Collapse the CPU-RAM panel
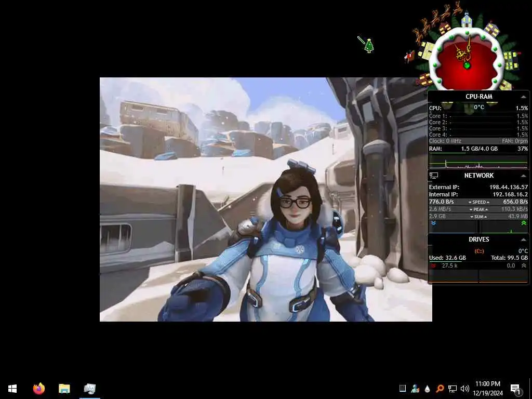The width and height of the screenshot is (532, 399). click(x=524, y=97)
